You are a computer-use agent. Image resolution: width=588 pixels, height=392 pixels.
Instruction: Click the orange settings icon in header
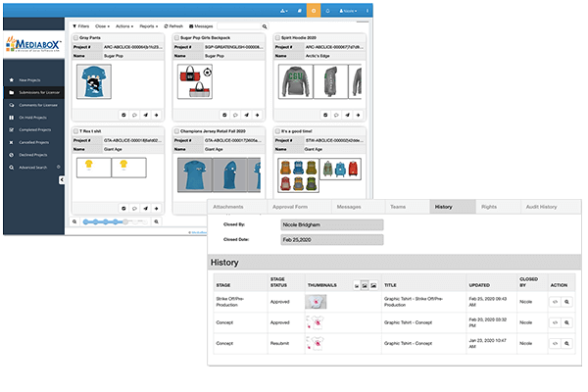(314, 9)
